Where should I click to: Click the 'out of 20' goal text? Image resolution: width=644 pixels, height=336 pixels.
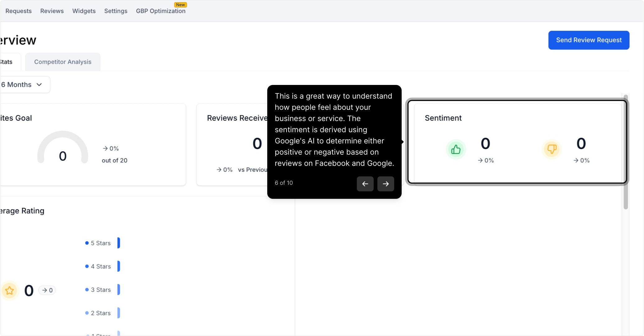point(114,160)
